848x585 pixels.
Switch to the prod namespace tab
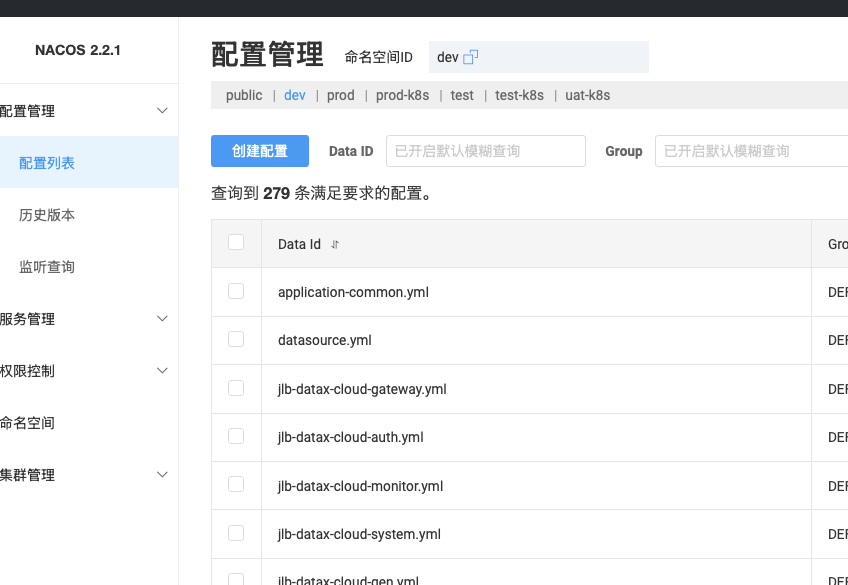341,95
